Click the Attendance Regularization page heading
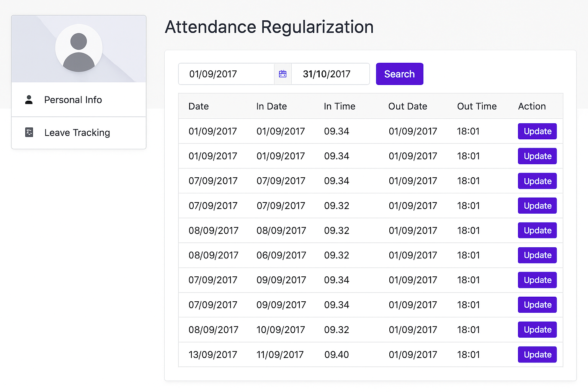588x392 pixels. point(269,27)
